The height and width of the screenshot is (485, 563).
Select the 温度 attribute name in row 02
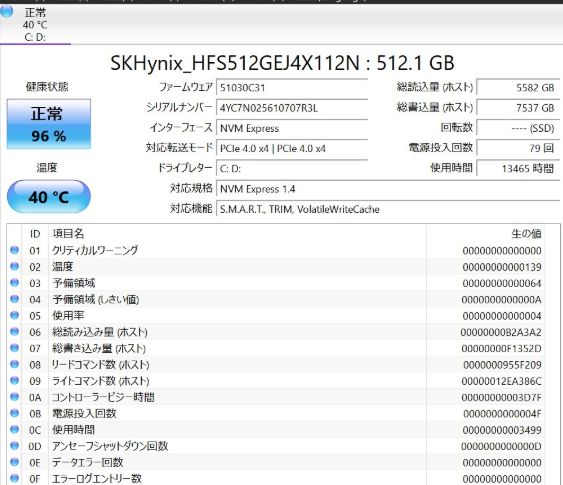63,266
